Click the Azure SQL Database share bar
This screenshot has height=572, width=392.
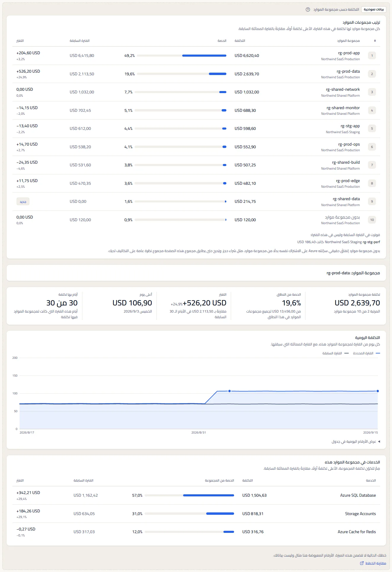click(x=189, y=495)
